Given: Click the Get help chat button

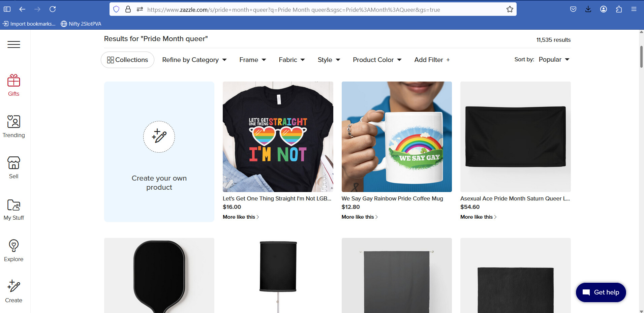Looking at the screenshot, I should point(601,292).
